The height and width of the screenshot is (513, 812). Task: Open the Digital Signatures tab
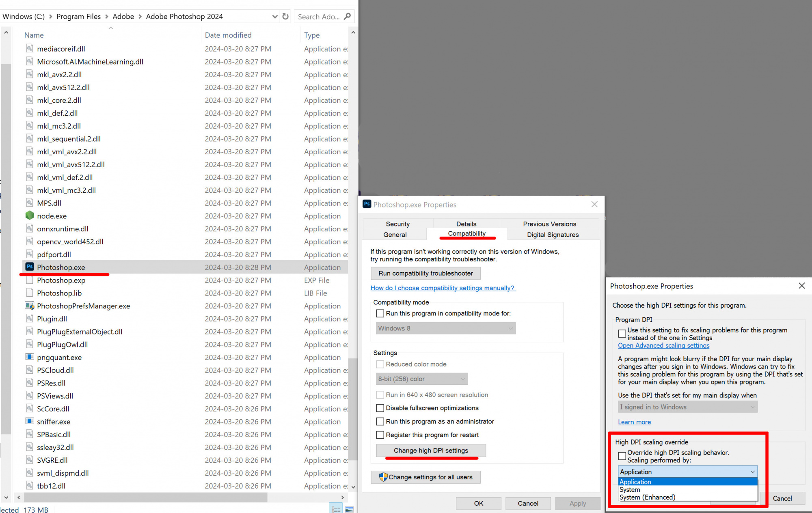tap(553, 235)
